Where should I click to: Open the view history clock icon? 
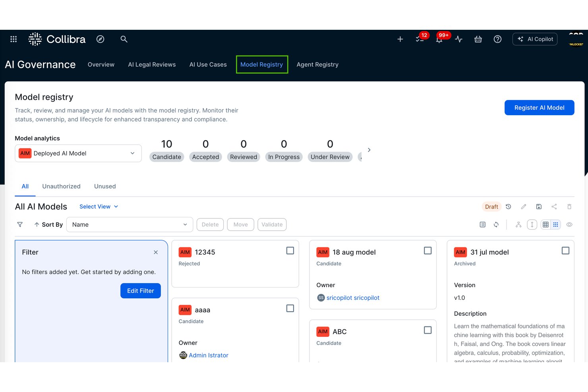pos(508,207)
